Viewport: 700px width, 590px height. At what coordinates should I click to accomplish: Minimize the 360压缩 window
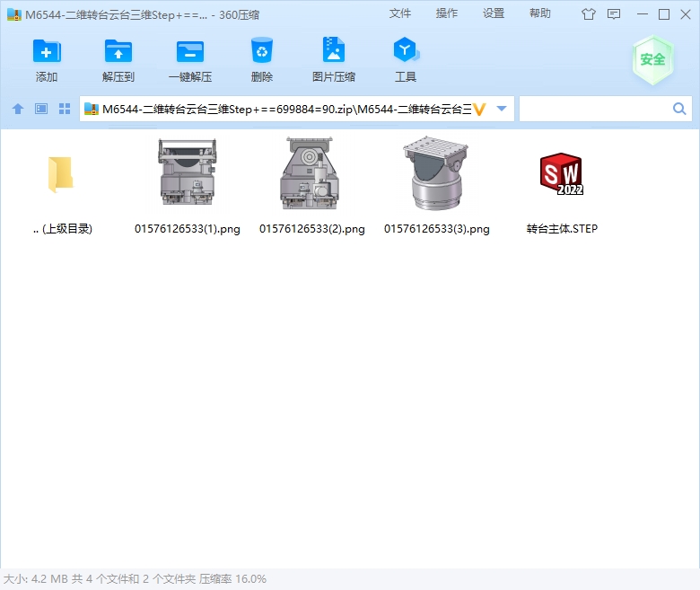point(643,14)
